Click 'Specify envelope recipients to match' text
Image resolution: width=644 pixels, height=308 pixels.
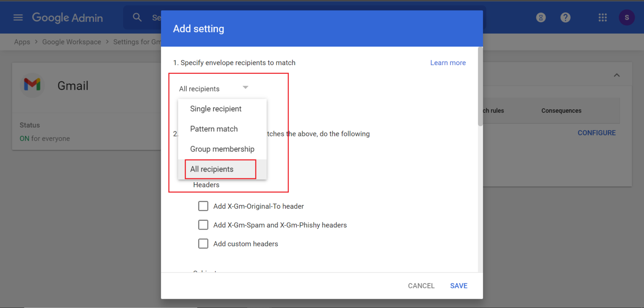click(x=238, y=63)
